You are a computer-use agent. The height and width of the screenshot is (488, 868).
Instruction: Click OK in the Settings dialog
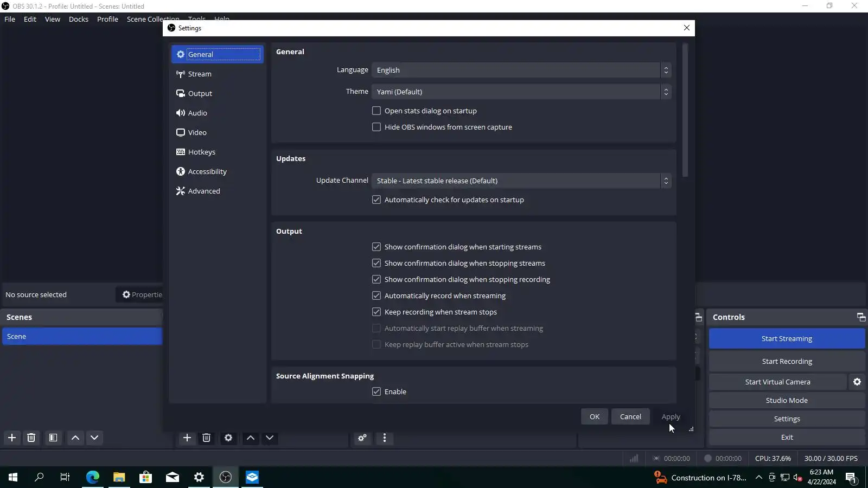point(595,416)
